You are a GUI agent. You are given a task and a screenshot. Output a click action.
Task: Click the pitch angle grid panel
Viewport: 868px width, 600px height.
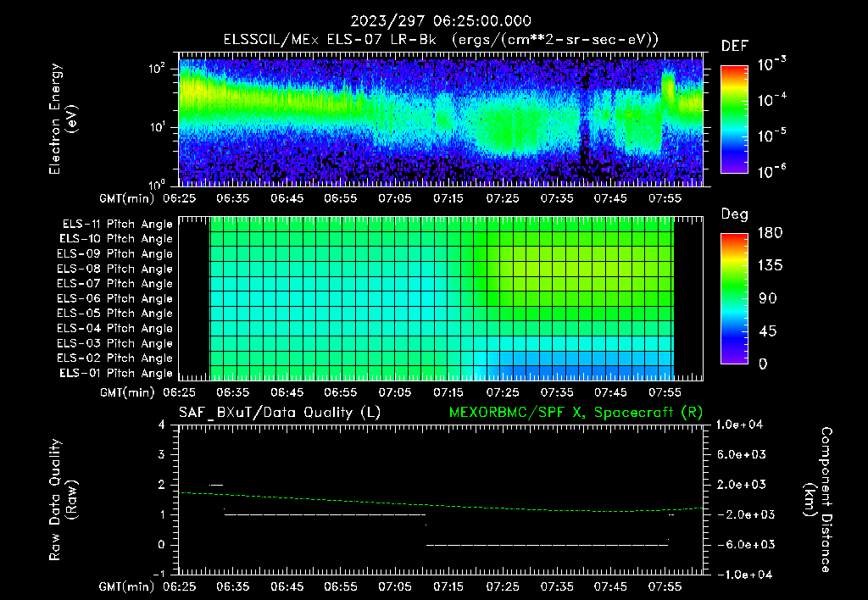tap(441, 298)
